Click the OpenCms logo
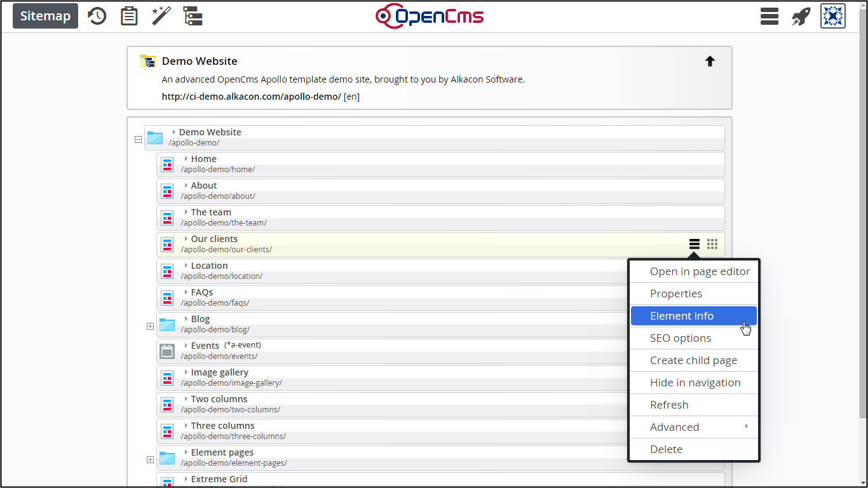 pyautogui.click(x=430, y=16)
